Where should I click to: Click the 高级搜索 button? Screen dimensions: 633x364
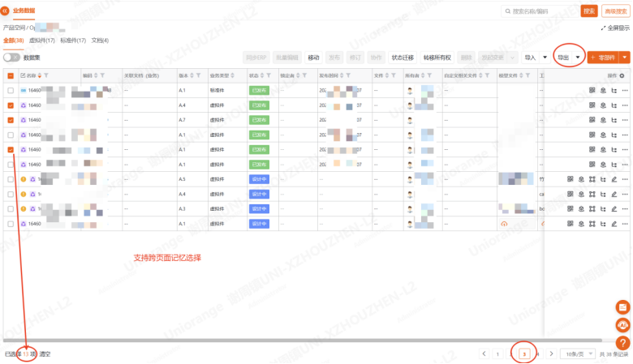tap(614, 11)
